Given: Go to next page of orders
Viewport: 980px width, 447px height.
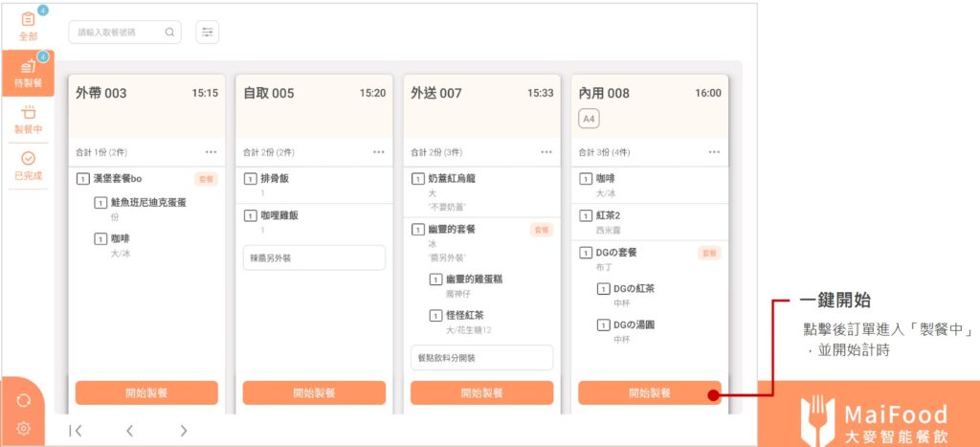Looking at the screenshot, I should (x=183, y=431).
